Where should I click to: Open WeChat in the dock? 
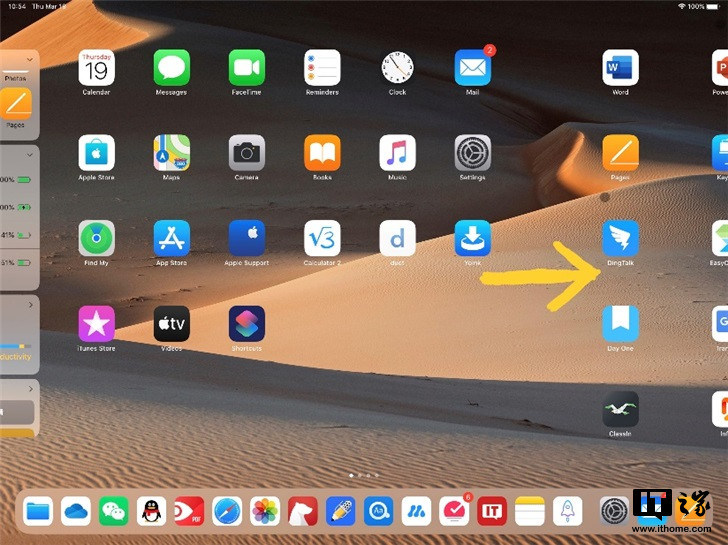click(x=113, y=511)
